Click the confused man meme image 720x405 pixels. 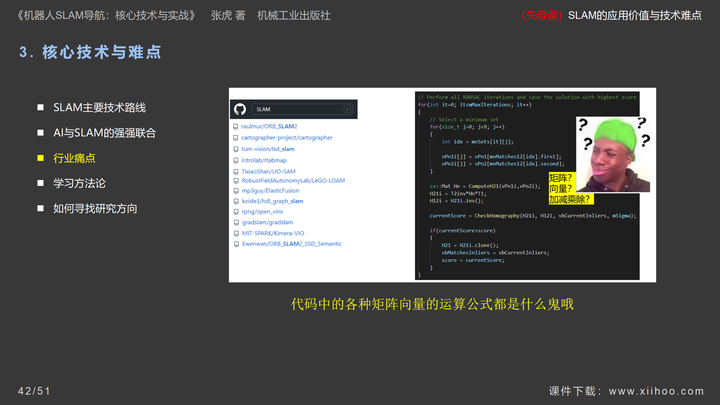(x=613, y=154)
